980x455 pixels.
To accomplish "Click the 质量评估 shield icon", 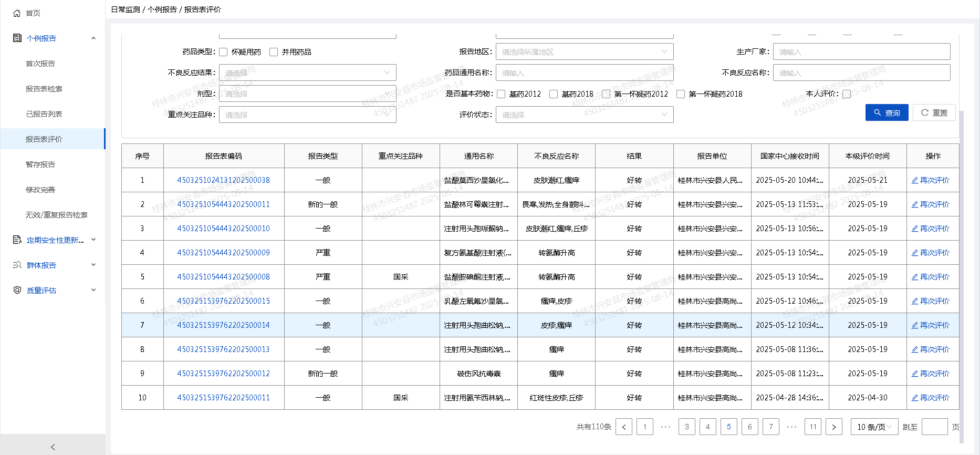I will click(x=17, y=290).
